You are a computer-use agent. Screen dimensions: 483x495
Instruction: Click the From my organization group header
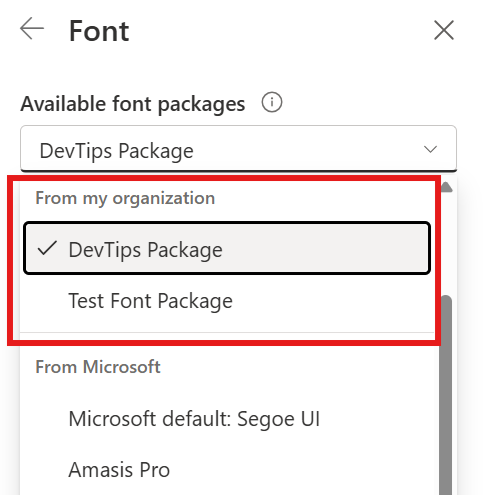click(125, 198)
